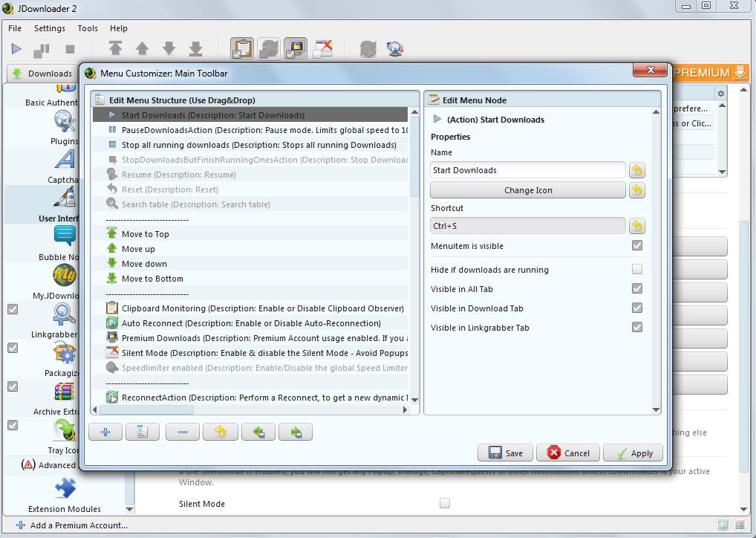
Task: Select Stop all running downloads row
Action: tap(250, 145)
